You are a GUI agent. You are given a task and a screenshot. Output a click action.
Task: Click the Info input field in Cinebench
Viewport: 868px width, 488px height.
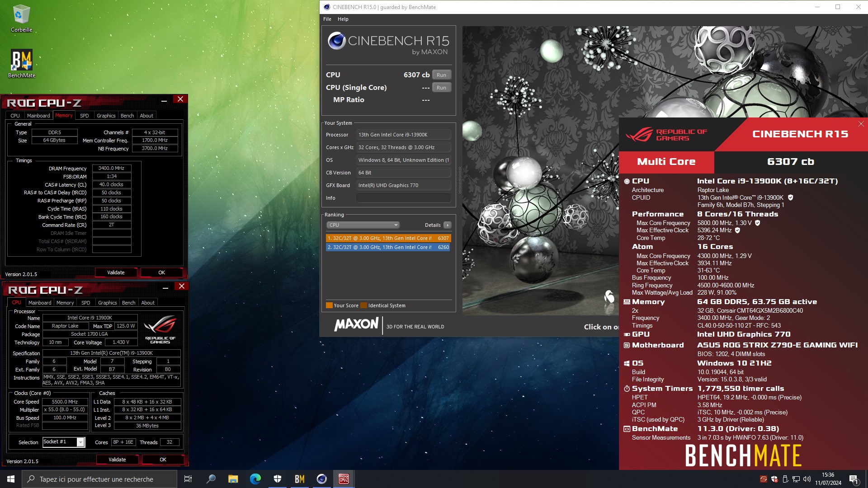(404, 198)
